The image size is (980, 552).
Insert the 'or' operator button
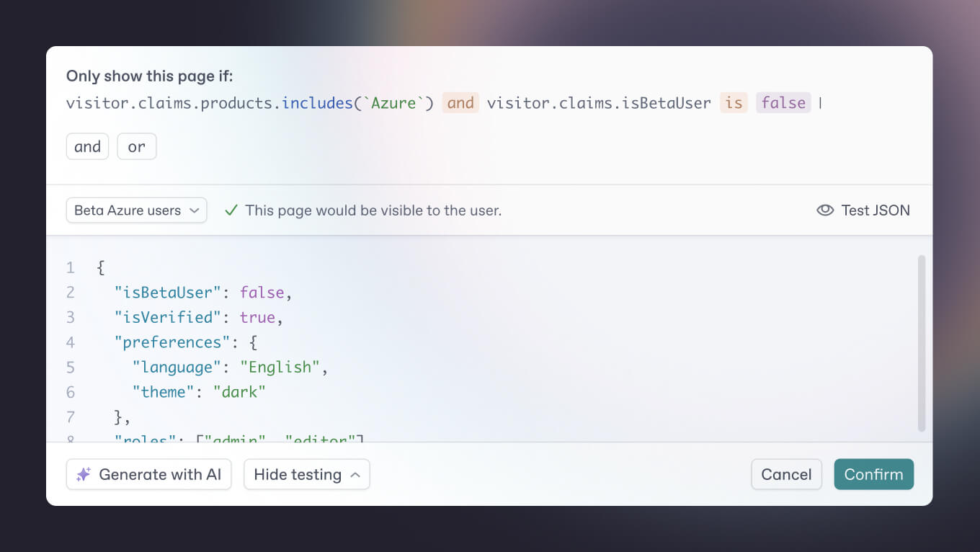[137, 146]
